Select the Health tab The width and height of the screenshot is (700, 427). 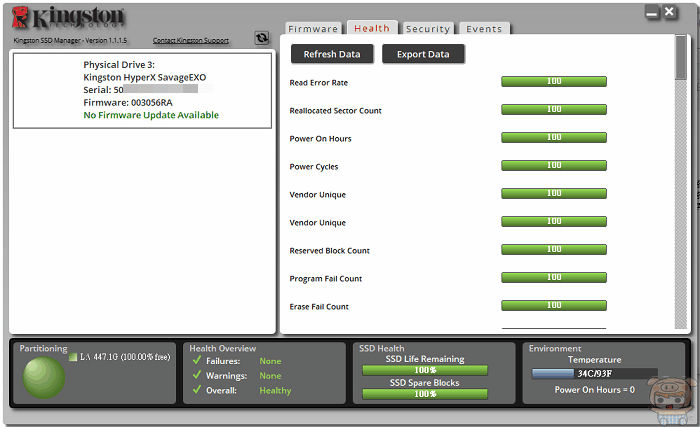(372, 28)
